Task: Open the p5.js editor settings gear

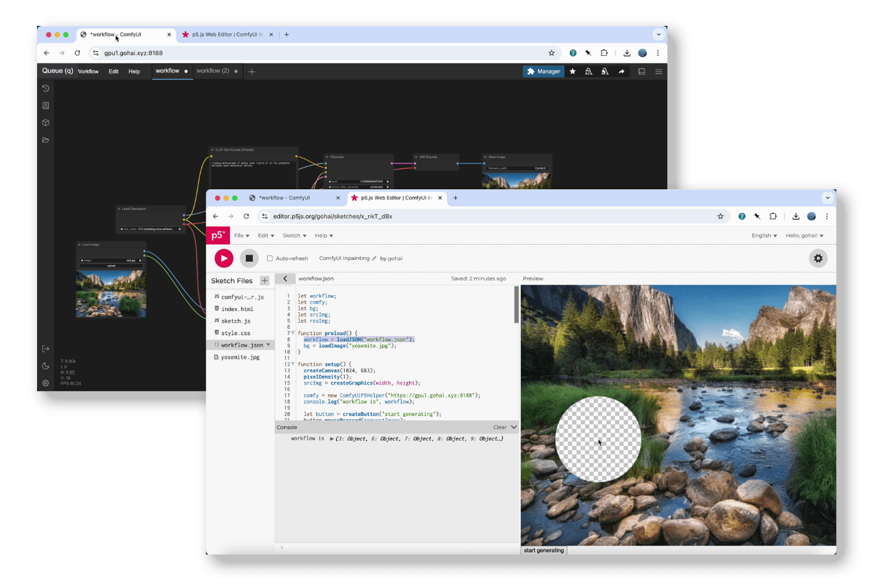Action: (818, 258)
